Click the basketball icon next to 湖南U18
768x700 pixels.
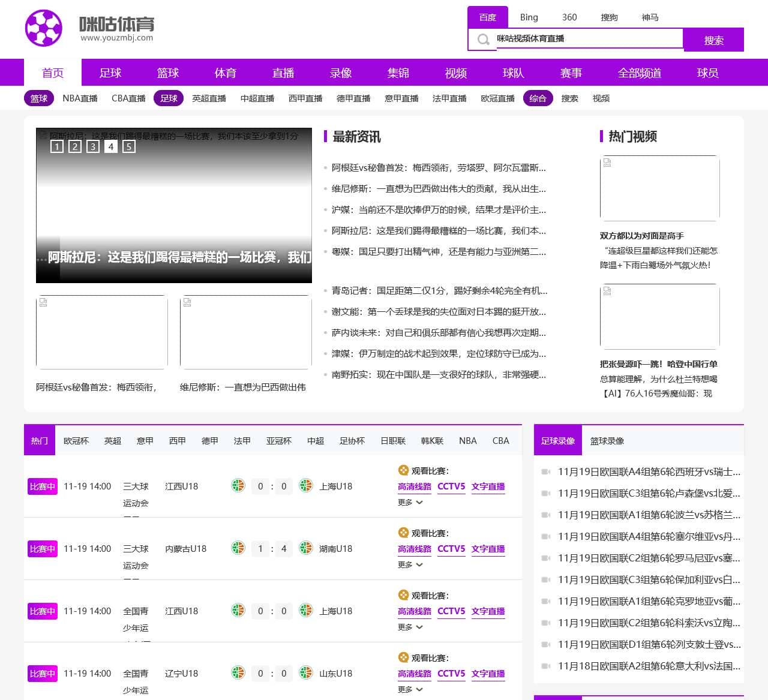306,549
